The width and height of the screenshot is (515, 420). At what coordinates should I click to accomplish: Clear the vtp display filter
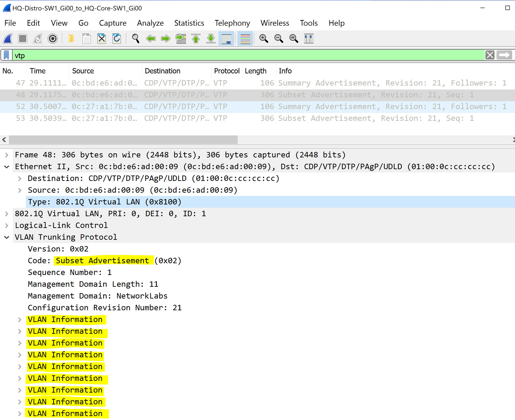pyautogui.click(x=490, y=55)
